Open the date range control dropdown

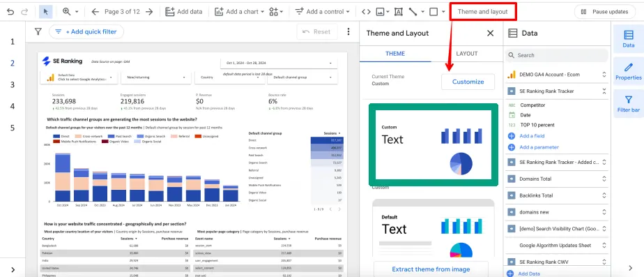click(279, 63)
